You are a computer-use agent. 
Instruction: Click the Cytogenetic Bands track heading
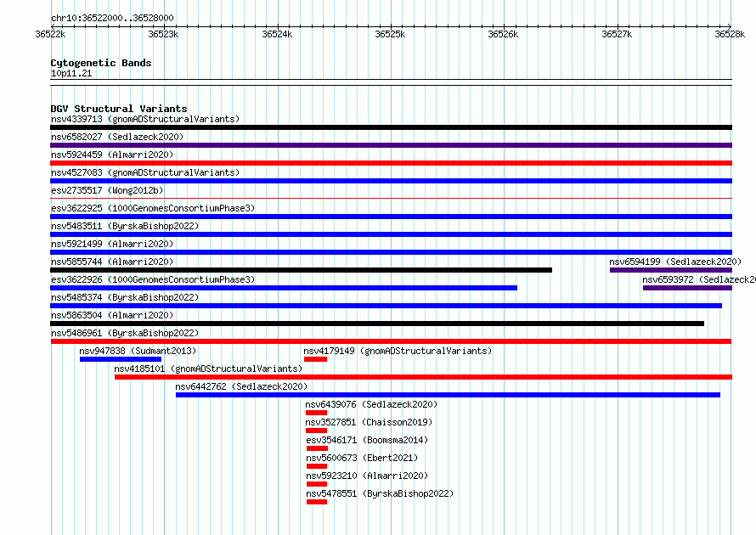(101, 63)
